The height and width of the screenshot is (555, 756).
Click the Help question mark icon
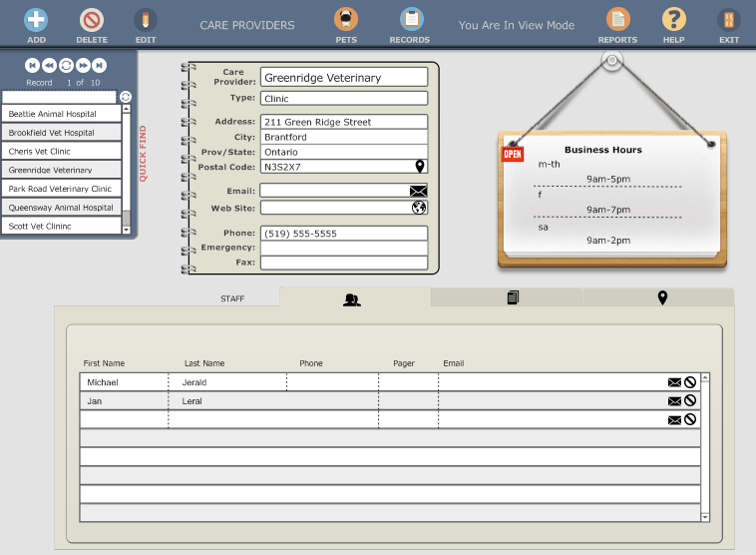674,20
